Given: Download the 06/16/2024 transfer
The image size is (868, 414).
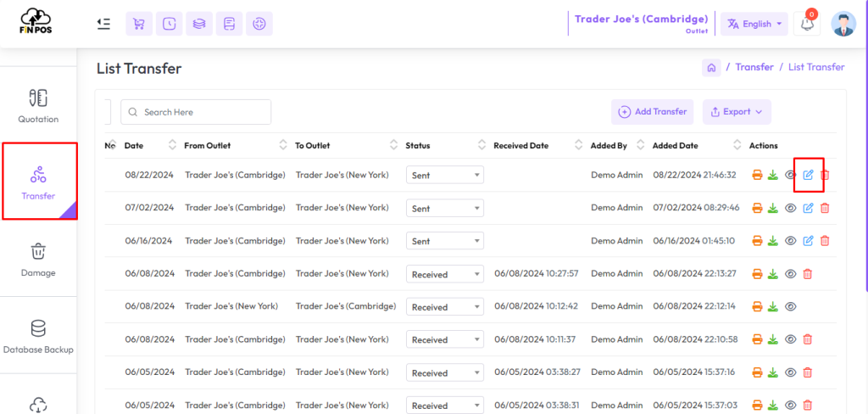Looking at the screenshot, I should coord(773,241).
